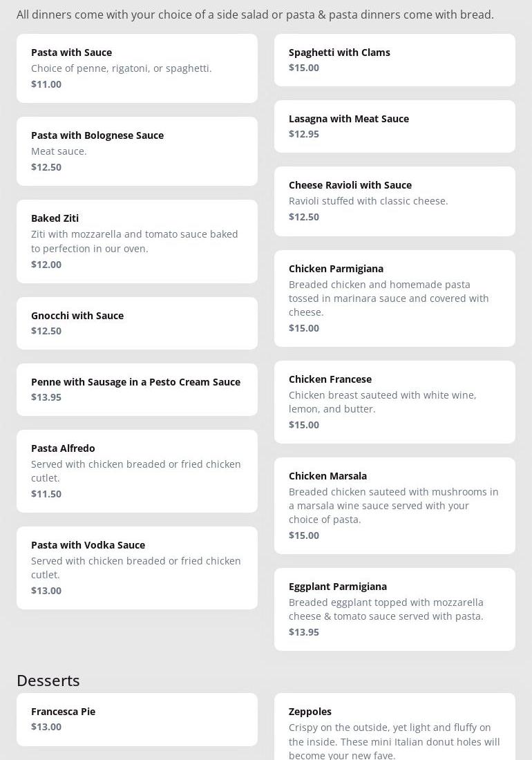Pick Pasta with Vodka Sauce

click(137, 567)
